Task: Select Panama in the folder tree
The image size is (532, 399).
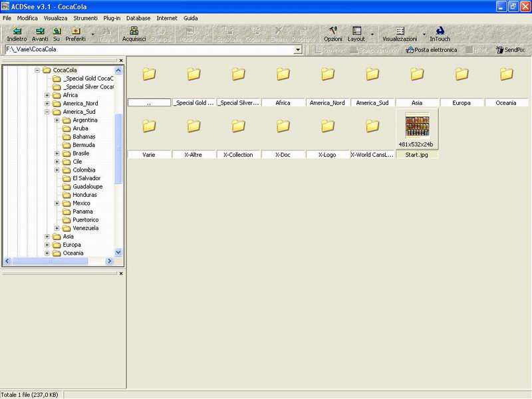Action: [x=82, y=211]
